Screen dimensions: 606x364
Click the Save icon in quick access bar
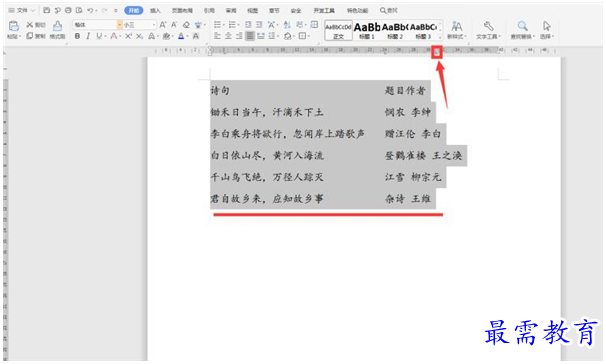47,10
